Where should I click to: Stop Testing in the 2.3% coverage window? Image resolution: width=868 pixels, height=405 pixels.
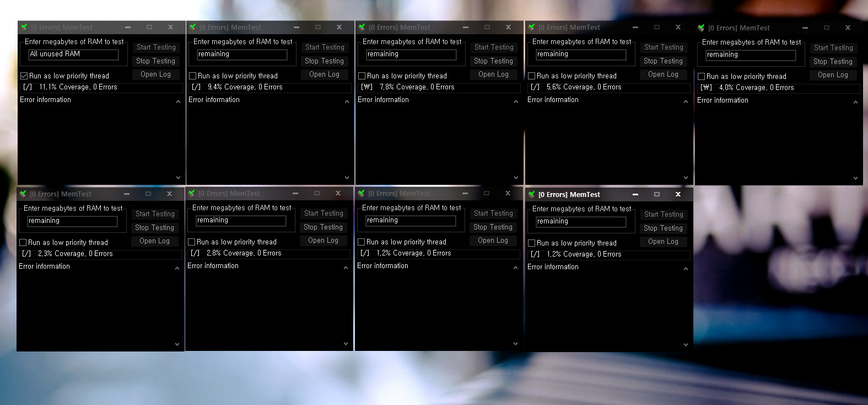154,228
